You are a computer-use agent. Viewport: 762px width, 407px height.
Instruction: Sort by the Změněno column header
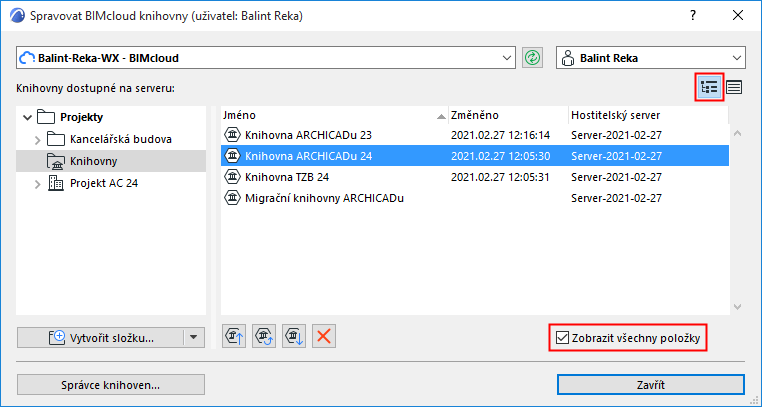[508, 116]
